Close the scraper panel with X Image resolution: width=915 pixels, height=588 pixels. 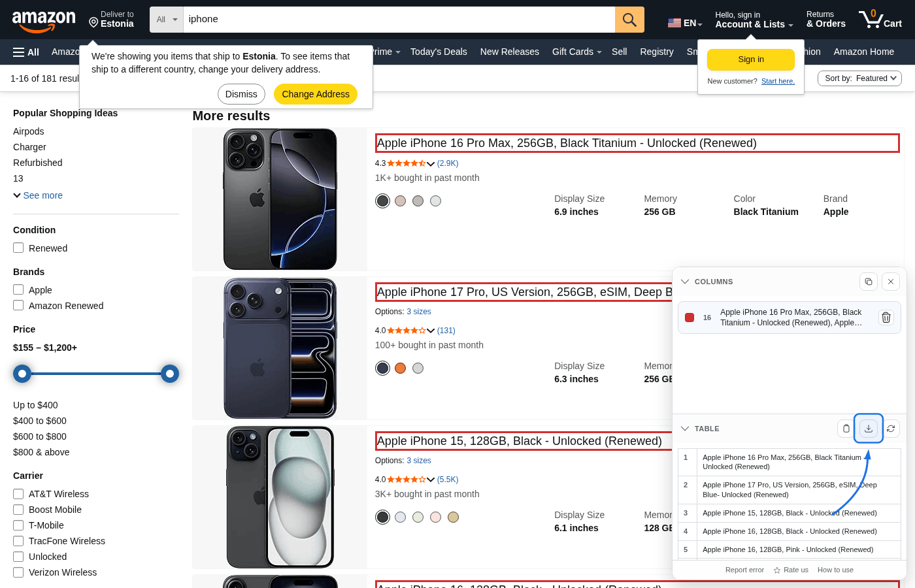(891, 282)
